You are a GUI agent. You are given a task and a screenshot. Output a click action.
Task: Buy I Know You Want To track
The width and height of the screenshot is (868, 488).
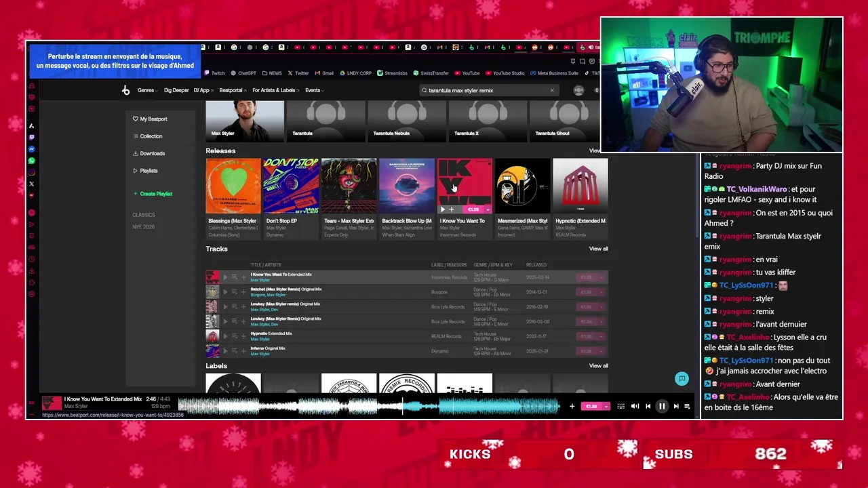coord(587,277)
